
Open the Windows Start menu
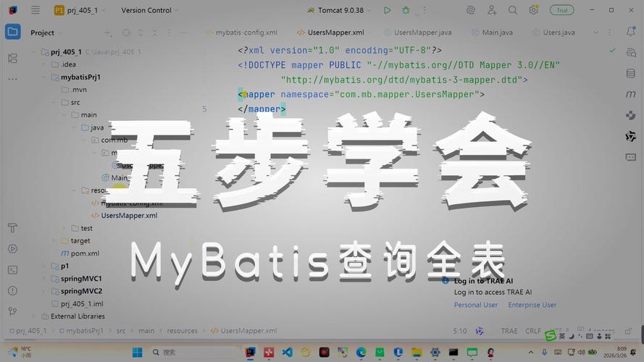[137, 352]
